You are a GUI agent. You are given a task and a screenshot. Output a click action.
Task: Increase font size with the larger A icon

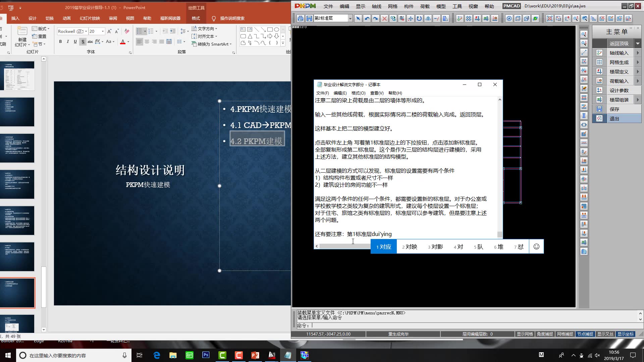[109, 31]
